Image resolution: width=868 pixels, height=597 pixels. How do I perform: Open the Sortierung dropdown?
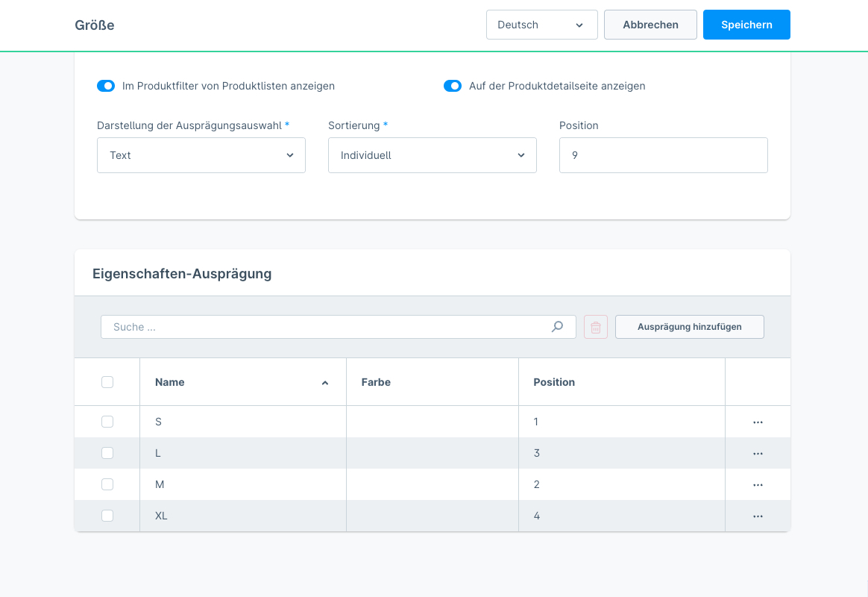pyautogui.click(x=433, y=155)
